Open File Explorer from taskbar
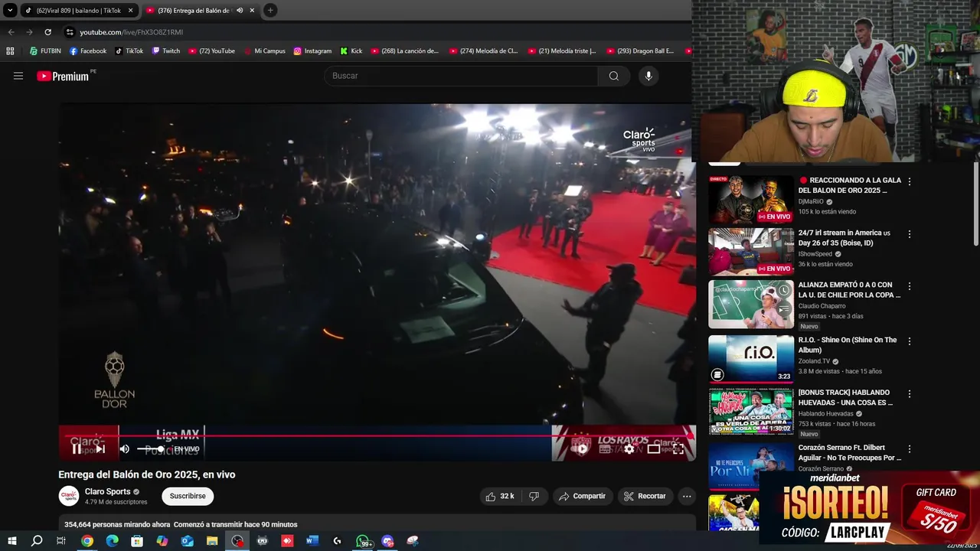Image resolution: width=980 pixels, height=551 pixels. pyautogui.click(x=212, y=541)
